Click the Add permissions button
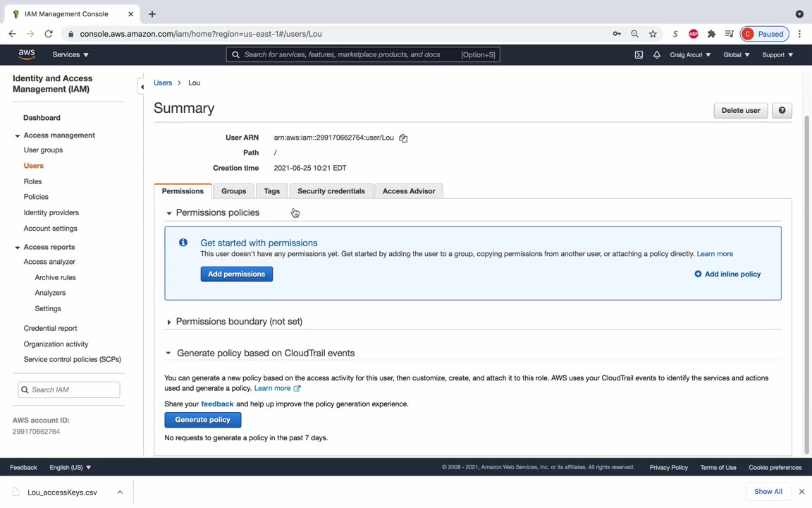This screenshot has height=508, width=812. [237, 274]
